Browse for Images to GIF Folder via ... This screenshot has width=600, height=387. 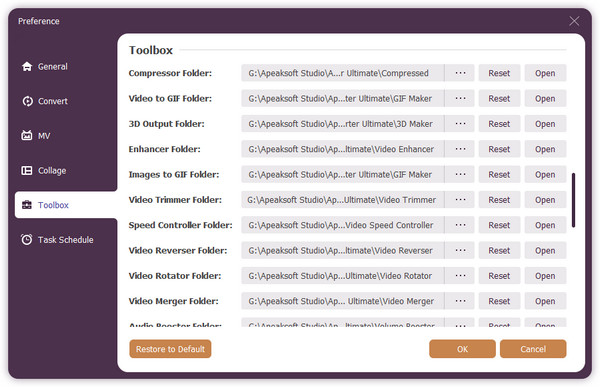coord(460,174)
